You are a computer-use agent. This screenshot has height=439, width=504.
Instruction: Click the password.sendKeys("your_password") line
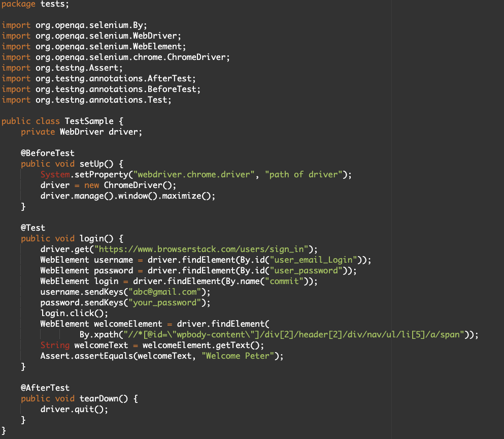point(125,302)
